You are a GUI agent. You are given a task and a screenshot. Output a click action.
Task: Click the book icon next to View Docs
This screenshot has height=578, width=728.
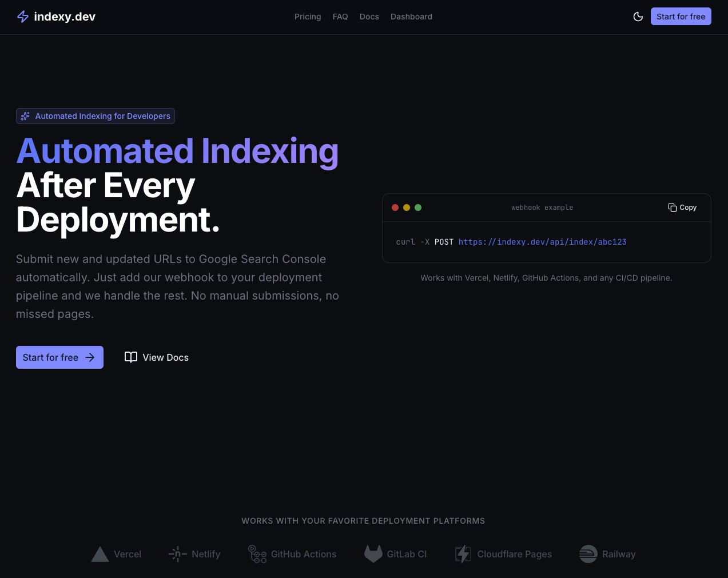pyautogui.click(x=131, y=357)
